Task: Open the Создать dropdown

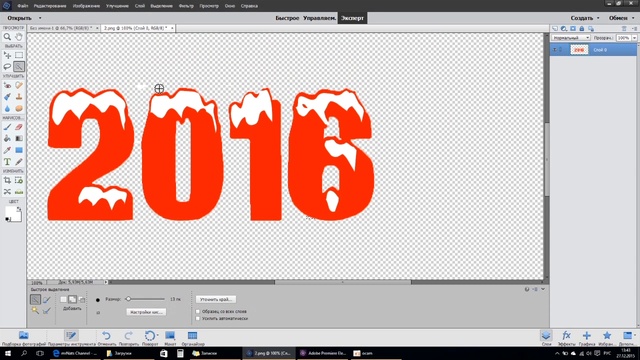Action: [x=585, y=18]
